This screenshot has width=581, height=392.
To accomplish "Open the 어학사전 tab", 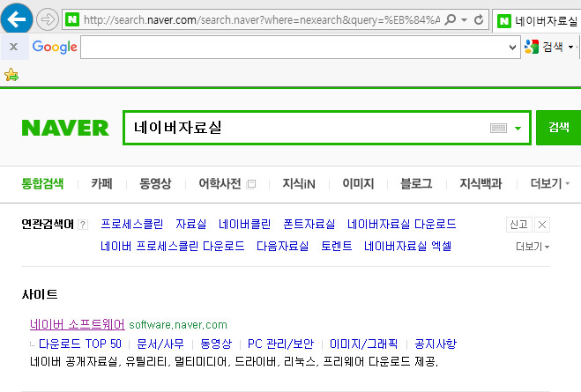I will [x=220, y=183].
